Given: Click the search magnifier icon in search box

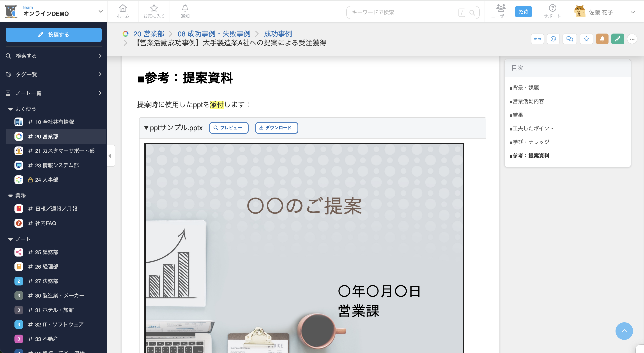Looking at the screenshot, I should 472,12.
